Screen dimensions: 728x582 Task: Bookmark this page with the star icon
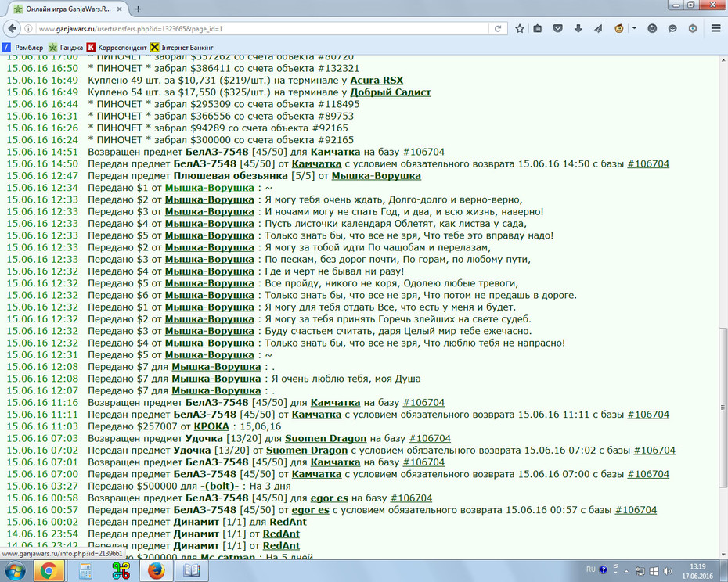pos(520,29)
